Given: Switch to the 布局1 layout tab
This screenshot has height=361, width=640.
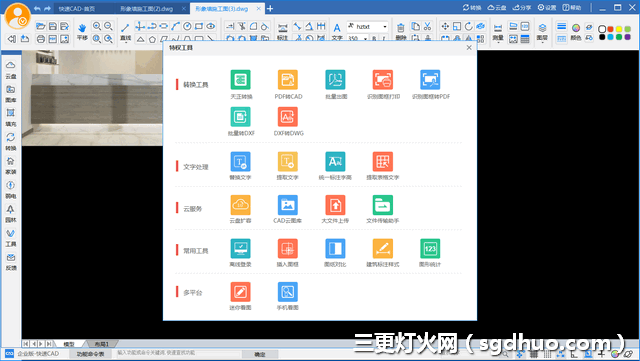Looking at the screenshot, I should (x=102, y=344).
